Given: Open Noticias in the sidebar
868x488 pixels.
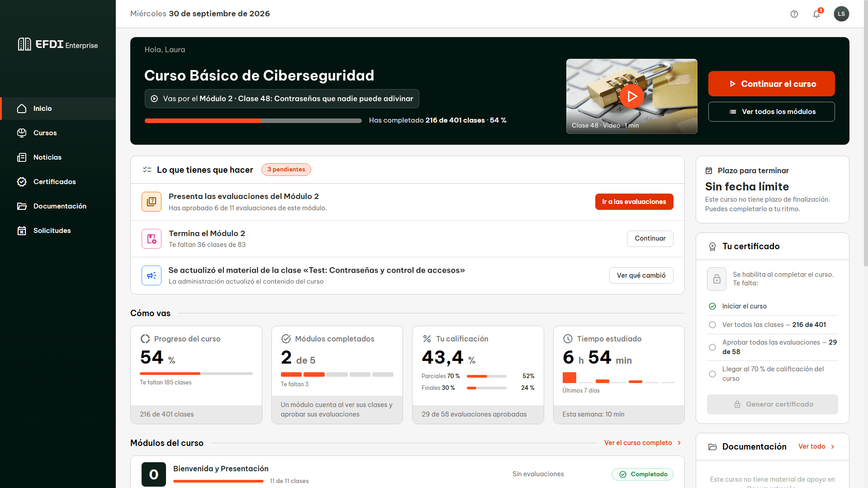Looking at the screenshot, I should [x=58, y=157].
